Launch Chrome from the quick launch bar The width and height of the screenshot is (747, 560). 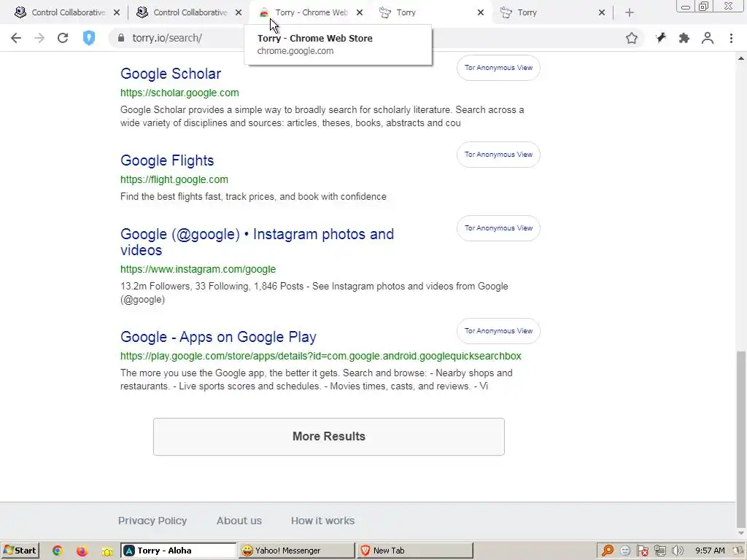[57, 551]
